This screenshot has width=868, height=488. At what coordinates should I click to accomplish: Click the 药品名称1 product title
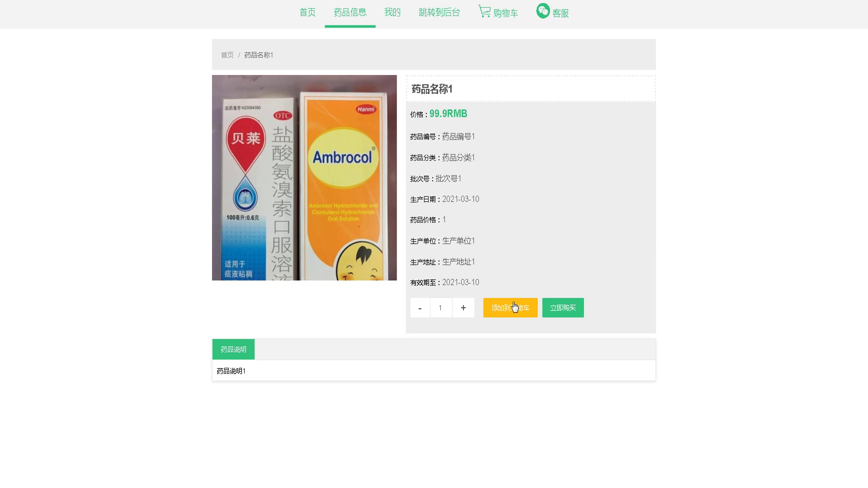(432, 89)
